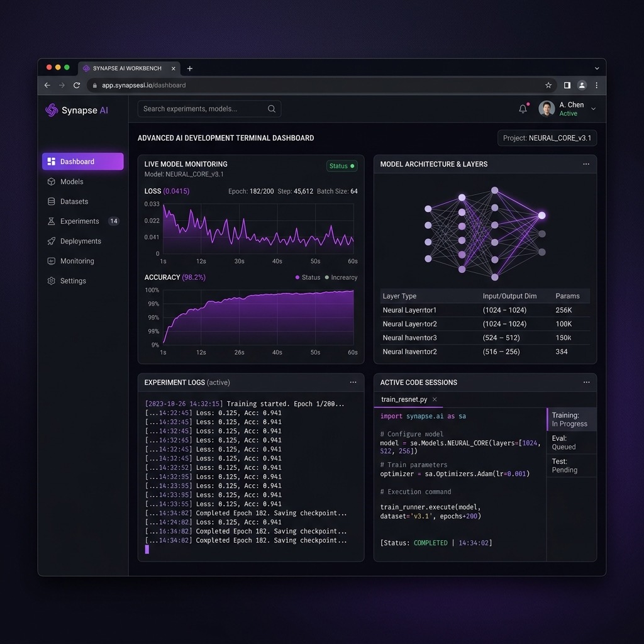Image resolution: width=644 pixels, height=644 pixels.
Task: Click the browser reload icon
Action: pyautogui.click(x=77, y=85)
